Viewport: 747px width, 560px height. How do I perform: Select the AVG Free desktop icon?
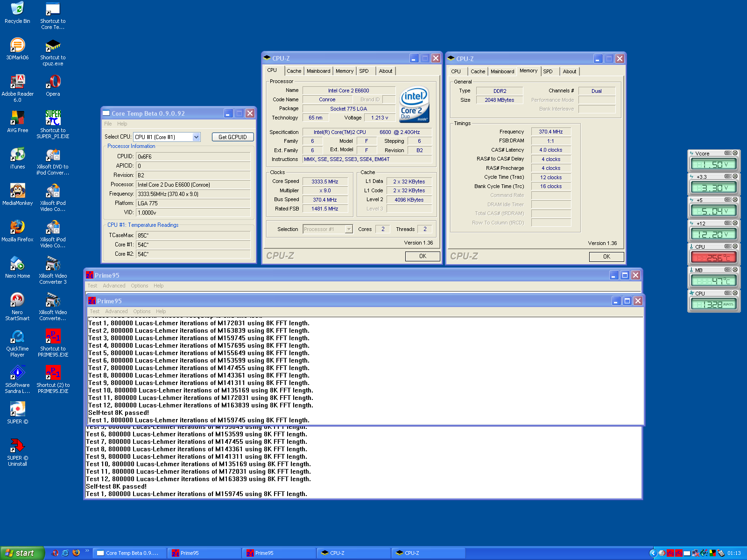click(17, 121)
